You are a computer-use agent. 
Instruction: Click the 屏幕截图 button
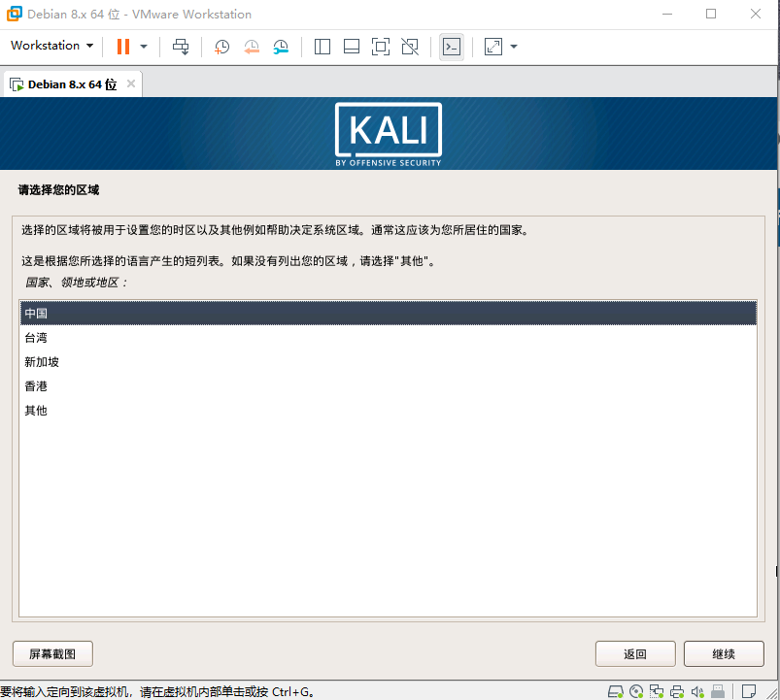[52, 653]
